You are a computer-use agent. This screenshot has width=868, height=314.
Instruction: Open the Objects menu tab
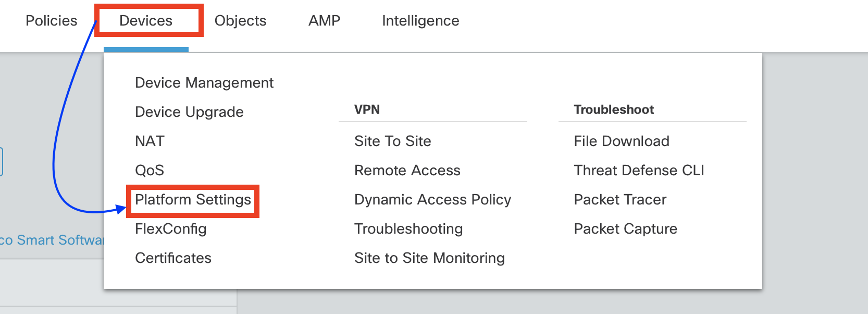pyautogui.click(x=240, y=21)
